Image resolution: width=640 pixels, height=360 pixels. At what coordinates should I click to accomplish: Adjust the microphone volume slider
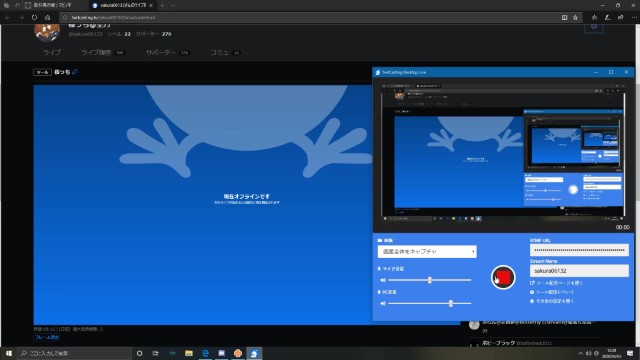point(430,280)
